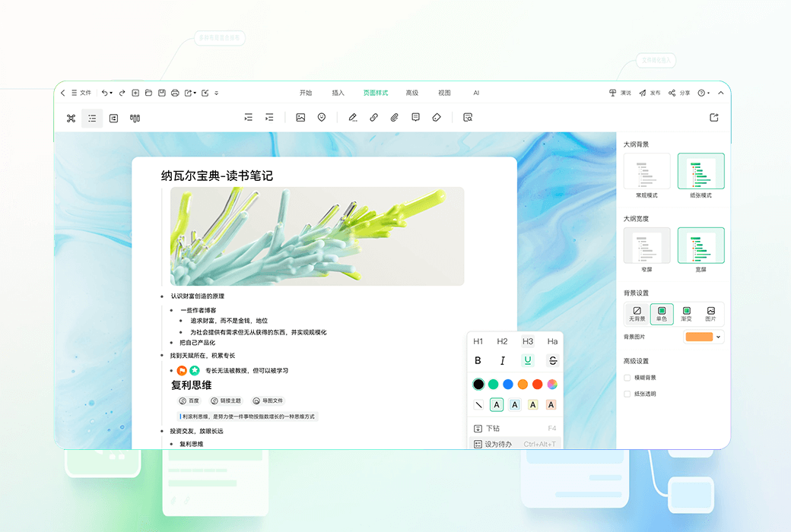Switch to the 开始 tab
791x532 pixels.
[306, 93]
